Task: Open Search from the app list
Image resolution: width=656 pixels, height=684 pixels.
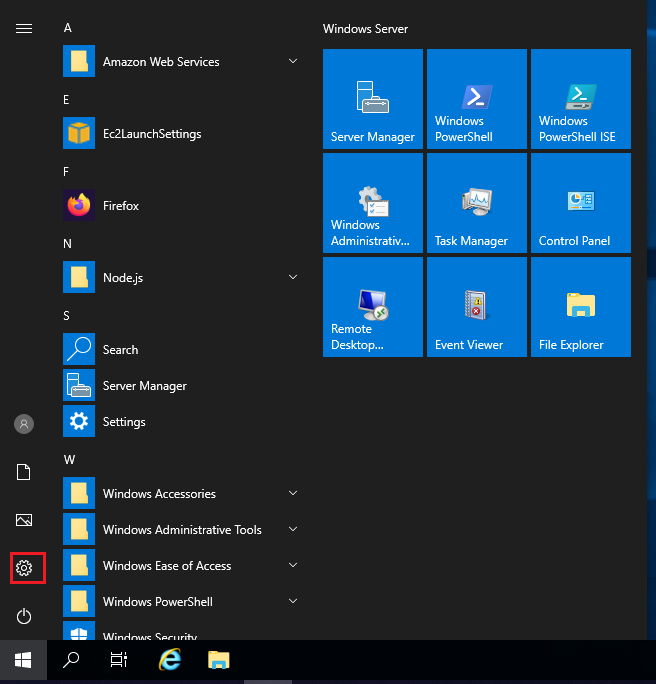Action: click(182, 349)
